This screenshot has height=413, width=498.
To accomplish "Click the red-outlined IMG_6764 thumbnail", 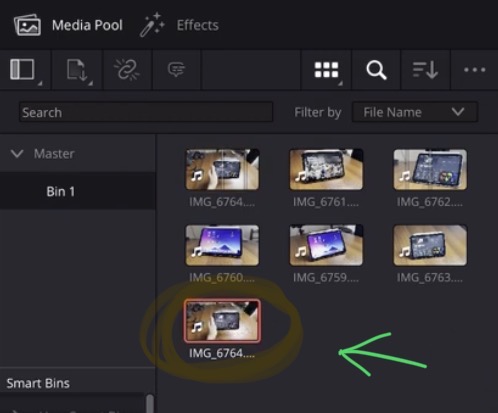I will [222, 321].
